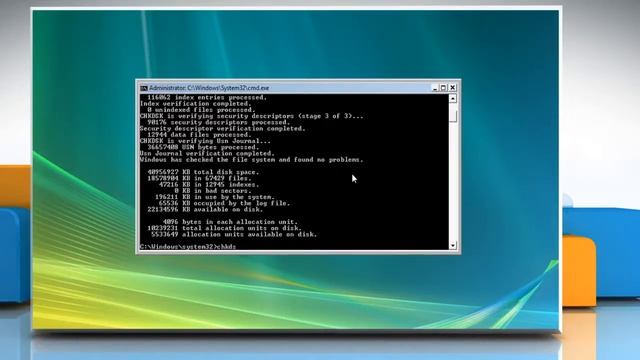The width and height of the screenshot is (640, 360).
Task: Click the 'KB total disk space.' line
Action: 203,172
